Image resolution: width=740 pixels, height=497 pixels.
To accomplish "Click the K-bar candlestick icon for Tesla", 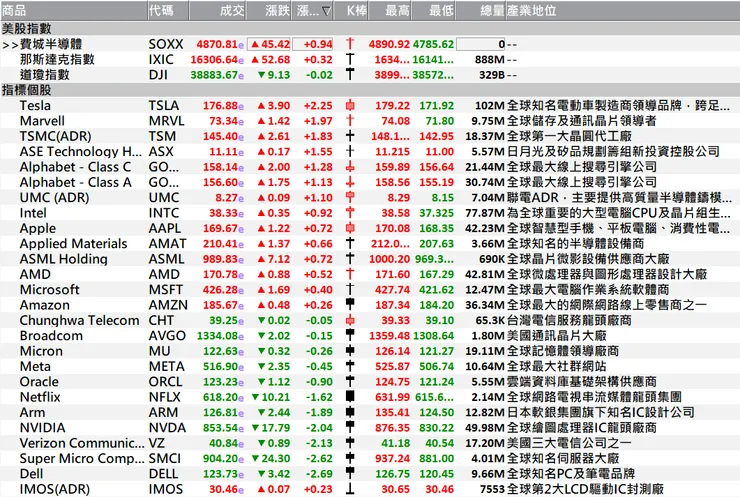I will 350,105.
